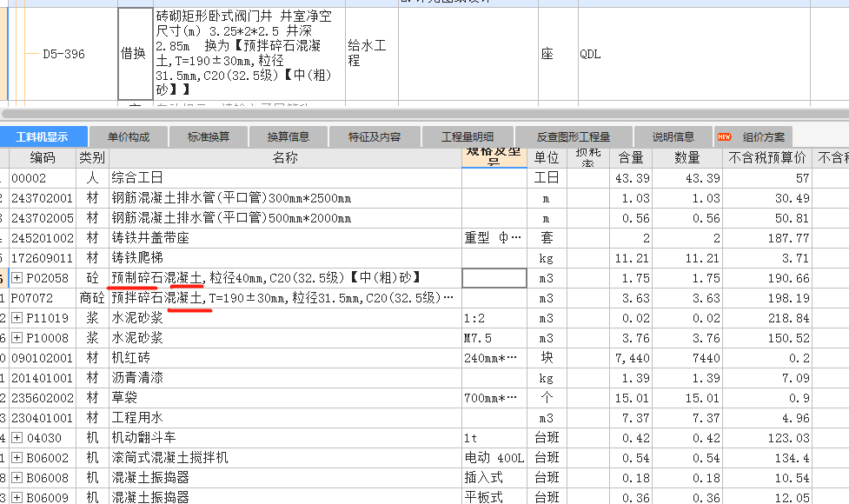Select the 编码 column header
This screenshot has width=849, height=504.
(43, 157)
